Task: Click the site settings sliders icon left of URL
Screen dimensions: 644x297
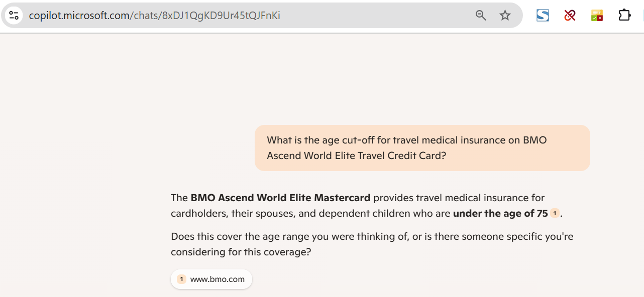Action: pyautogui.click(x=14, y=15)
